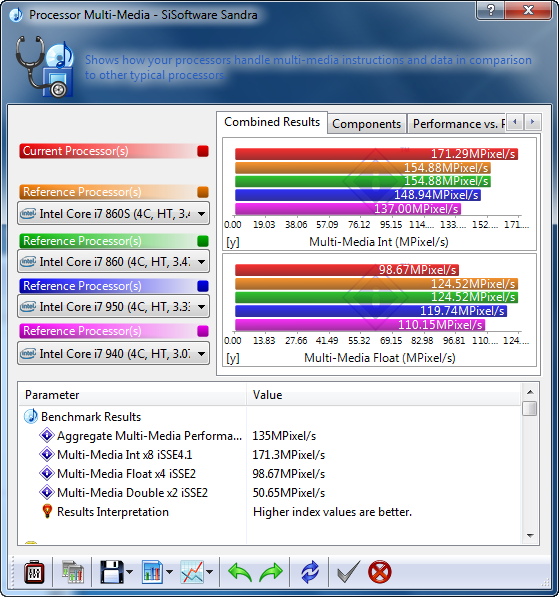This screenshot has width=559, height=597.
Task: Open the Intel Core i7 940 dropdown
Action: (113, 354)
